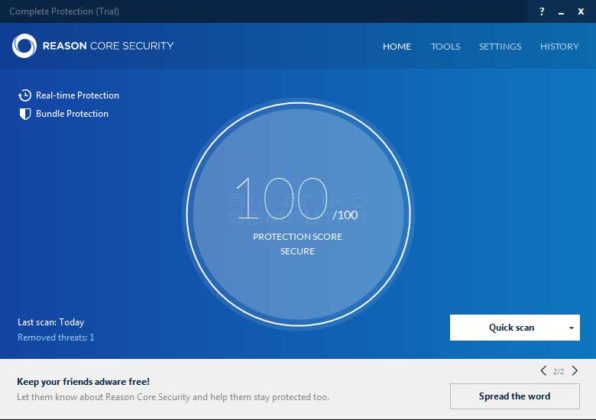This screenshot has width=596, height=420.
Task: Switch to the SETTINGS tab
Action: (x=500, y=47)
